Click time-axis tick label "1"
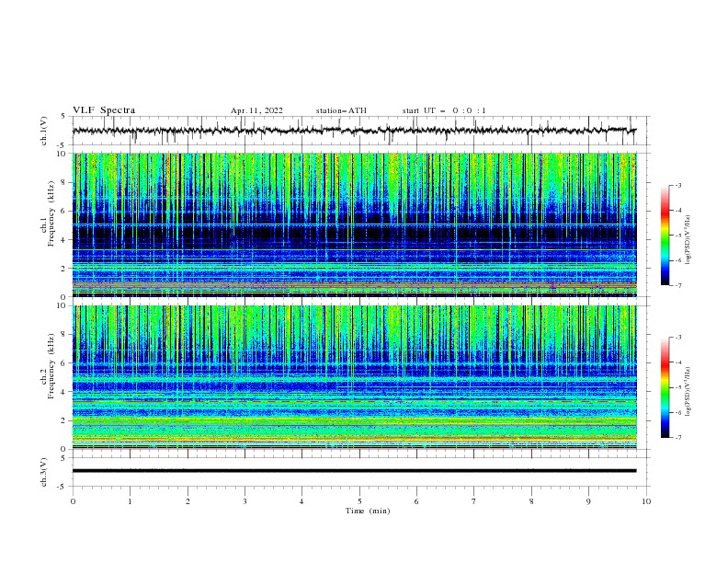 click(x=131, y=501)
